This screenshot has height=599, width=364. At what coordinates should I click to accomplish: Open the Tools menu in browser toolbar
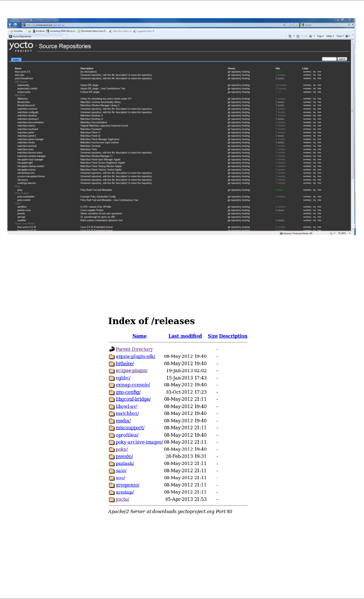pos(339,36)
